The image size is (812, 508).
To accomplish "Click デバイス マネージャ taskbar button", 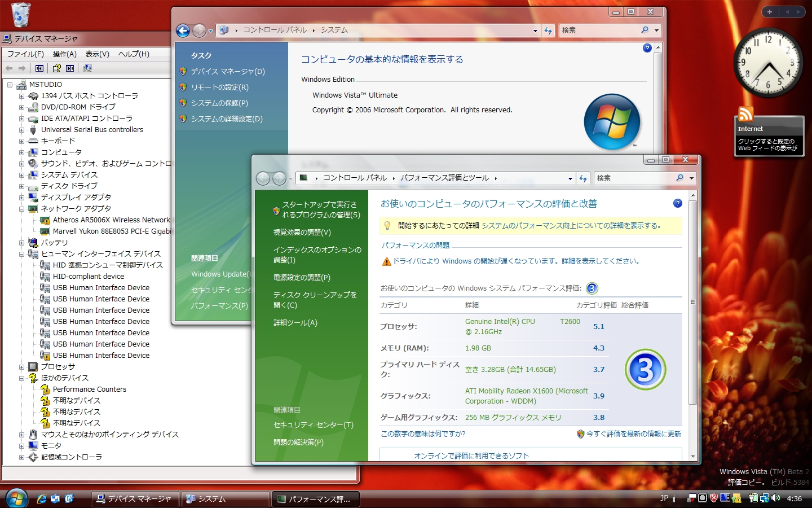I will pos(135,499).
